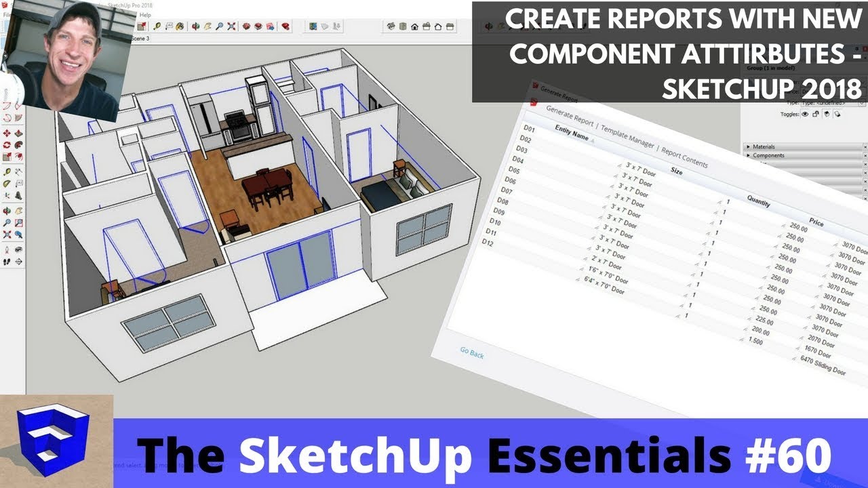Toggle the lock icon in Entity Info
Viewport: 868px width, 488px height.
[x=816, y=114]
